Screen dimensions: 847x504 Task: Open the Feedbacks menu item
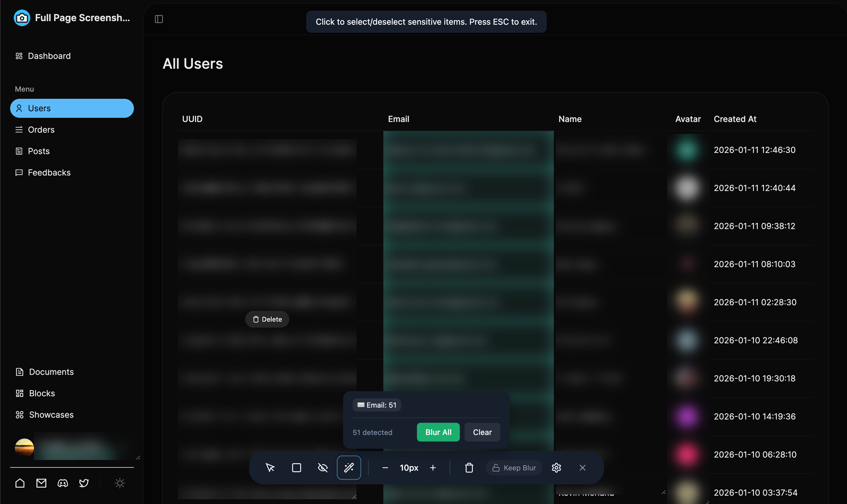(x=49, y=173)
